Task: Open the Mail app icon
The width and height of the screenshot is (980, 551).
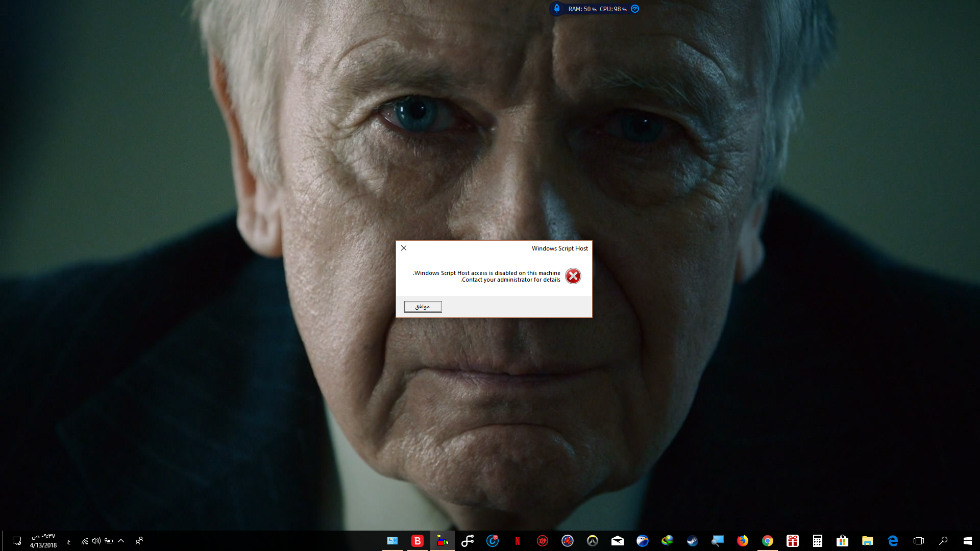Action: 618,541
